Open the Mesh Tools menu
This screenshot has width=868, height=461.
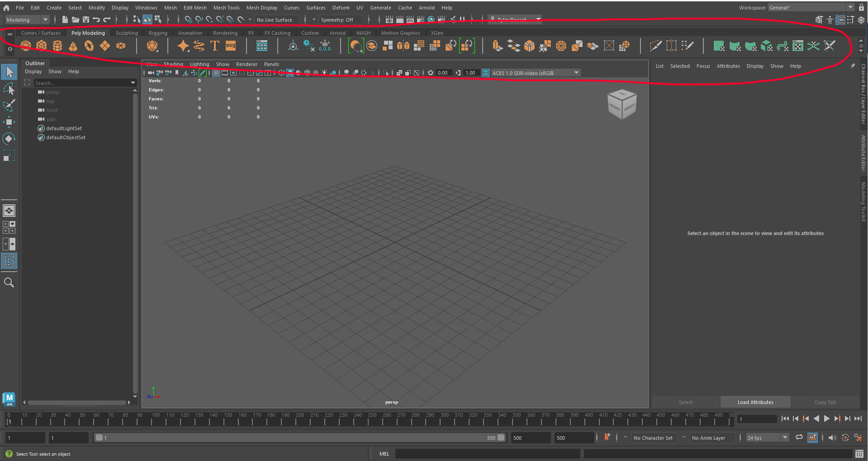[227, 8]
